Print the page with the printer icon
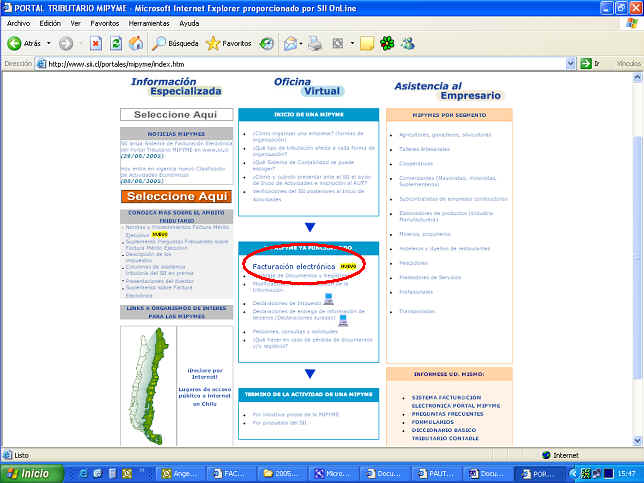This screenshot has width=644, height=483. tap(315, 43)
